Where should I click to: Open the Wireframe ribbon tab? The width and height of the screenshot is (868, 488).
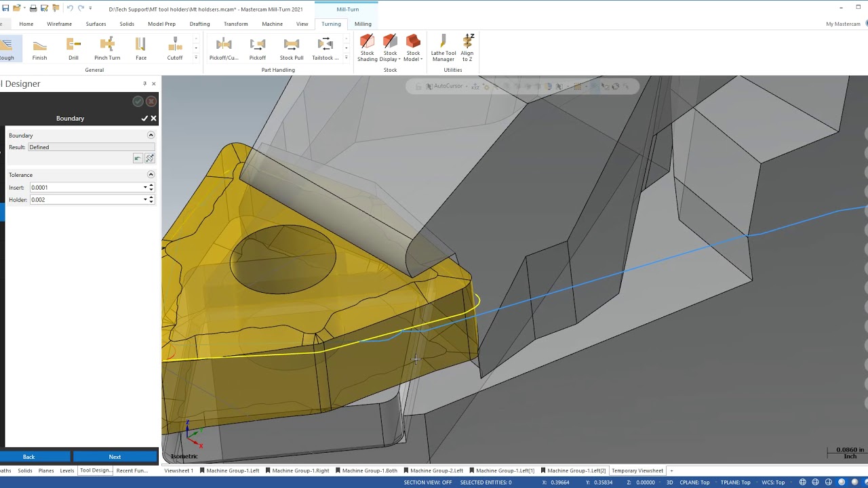click(60, 24)
